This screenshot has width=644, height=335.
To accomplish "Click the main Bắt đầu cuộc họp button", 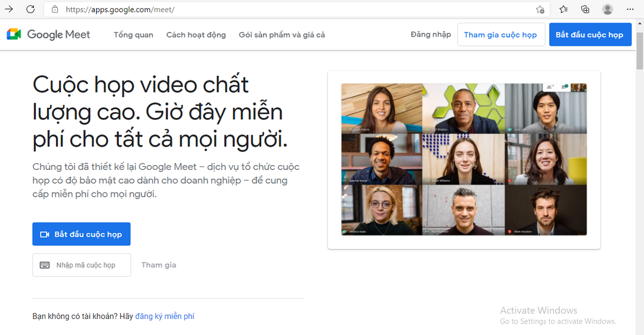I will pyautogui.click(x=81, y=234).
